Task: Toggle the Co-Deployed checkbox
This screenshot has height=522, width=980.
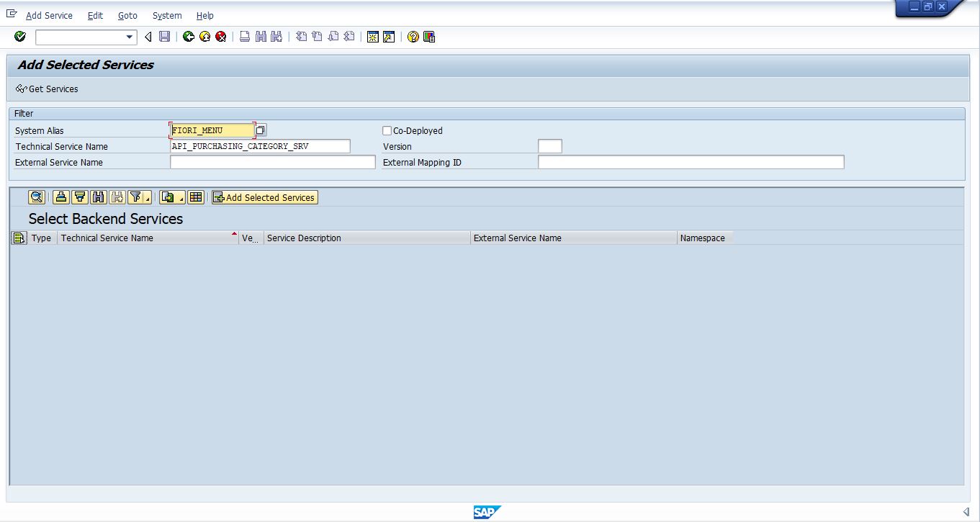Action: pyautogui.click(x=387, y=130)
